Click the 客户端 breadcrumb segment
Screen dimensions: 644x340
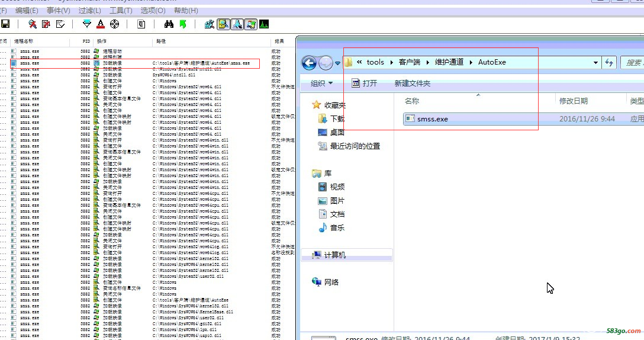tap(410, 62)
